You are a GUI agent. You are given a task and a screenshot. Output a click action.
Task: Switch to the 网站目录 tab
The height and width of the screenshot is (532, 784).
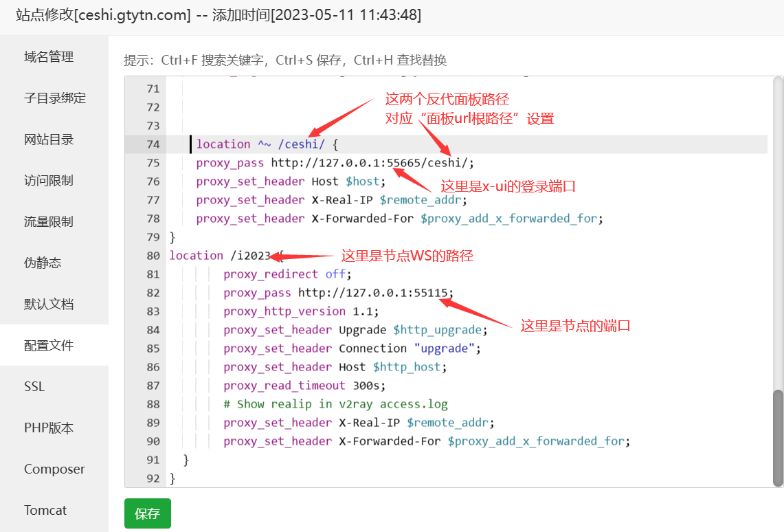[47, 139]
